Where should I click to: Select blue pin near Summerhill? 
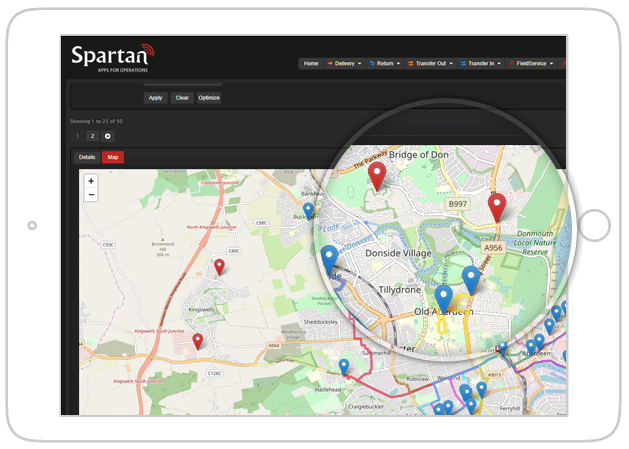(x=344, y=366)
